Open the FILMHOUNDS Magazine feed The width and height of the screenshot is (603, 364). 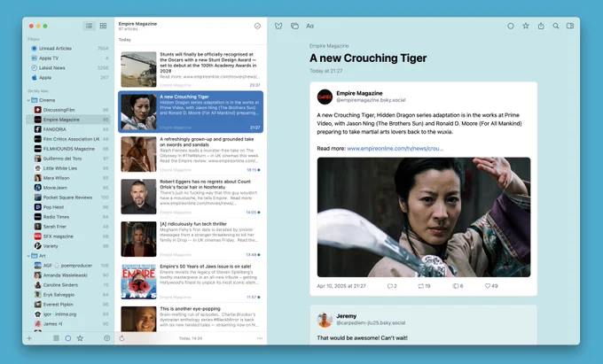point(68,149)
